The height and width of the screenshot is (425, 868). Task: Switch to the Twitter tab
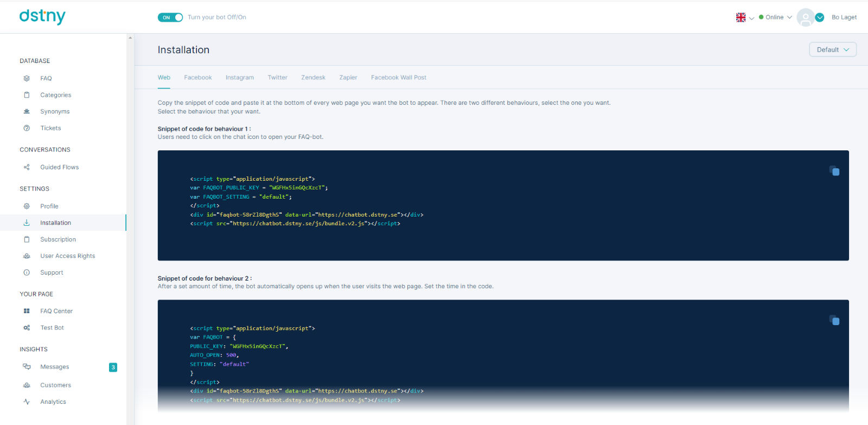(277, 78)
